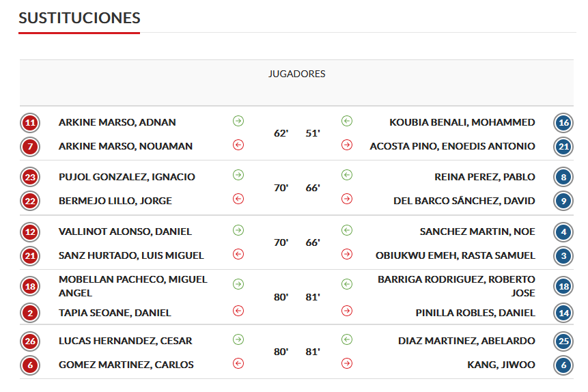Click player name Del Barco Sánchez, David
Screen dimensions: 588x392
(464, 201)
